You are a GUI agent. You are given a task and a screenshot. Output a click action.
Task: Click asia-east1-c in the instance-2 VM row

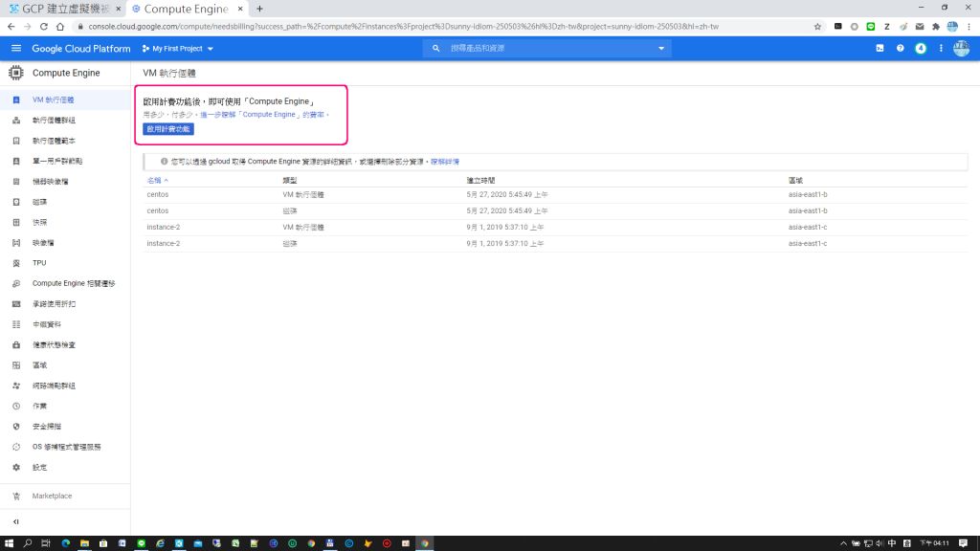pyautogui.click(x=808, y=227)
